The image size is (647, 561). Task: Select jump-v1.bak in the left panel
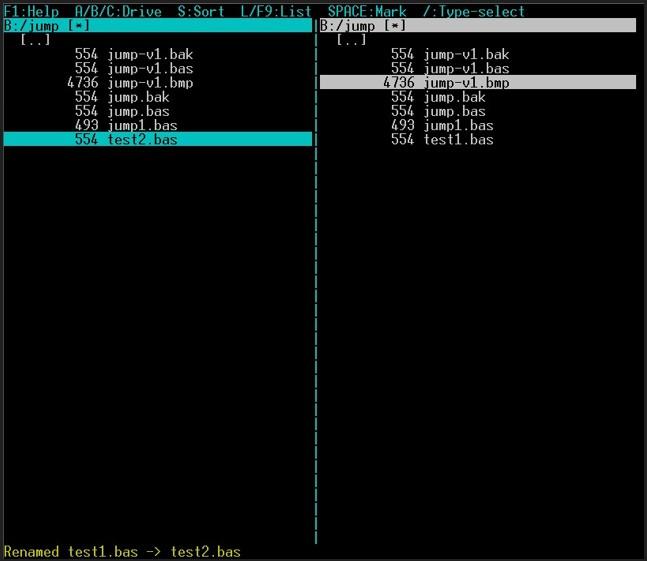click(x=150, y=54)
